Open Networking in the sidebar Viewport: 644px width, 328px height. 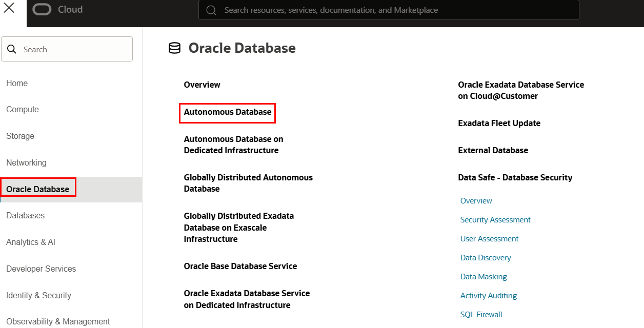click(26, 162)
